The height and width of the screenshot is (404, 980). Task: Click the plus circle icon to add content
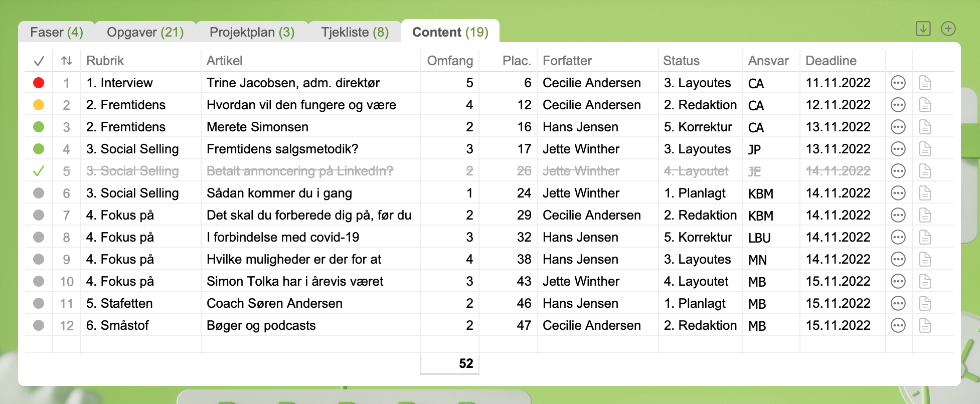click(948, 29)
